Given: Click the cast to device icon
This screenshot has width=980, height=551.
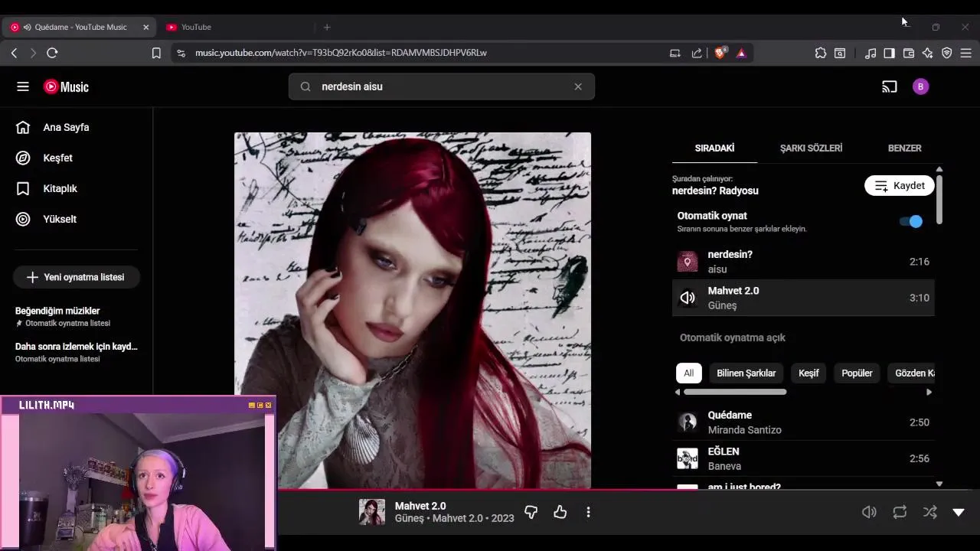Looking at the screenshot, I should pos(889,86).
